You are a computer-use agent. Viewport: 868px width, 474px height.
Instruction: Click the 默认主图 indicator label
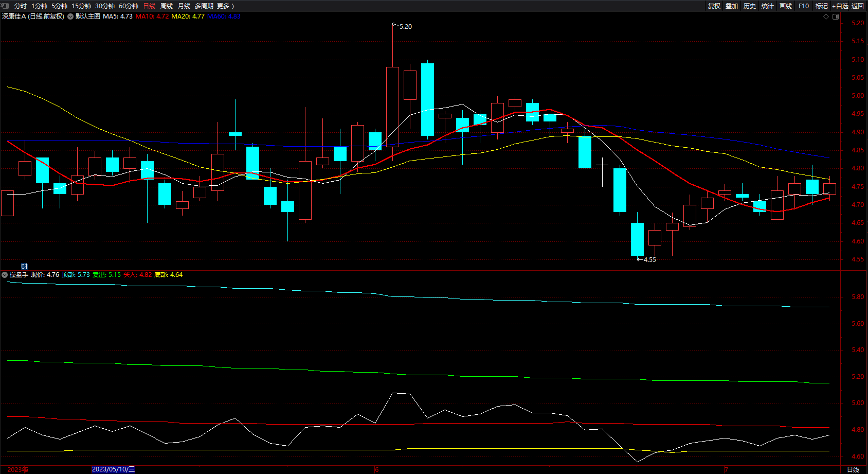point(88,16)
